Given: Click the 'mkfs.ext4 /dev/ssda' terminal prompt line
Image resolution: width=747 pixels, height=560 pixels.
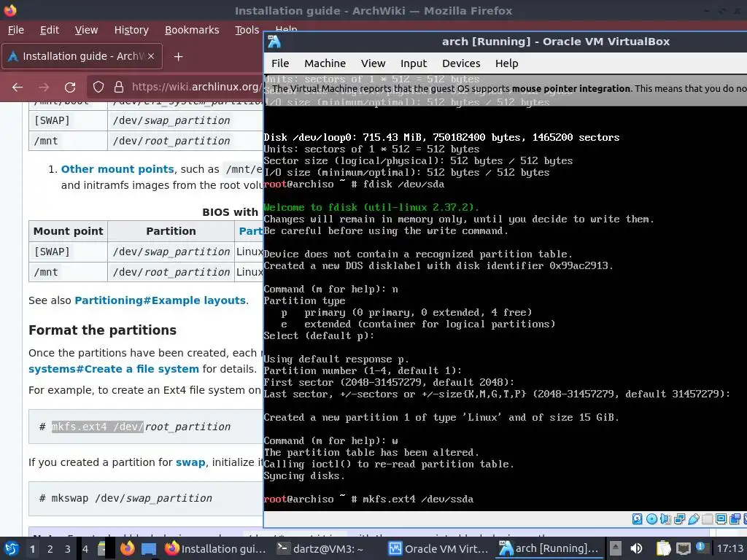Looking at the screenshot, I should click(x=368, y=499).
